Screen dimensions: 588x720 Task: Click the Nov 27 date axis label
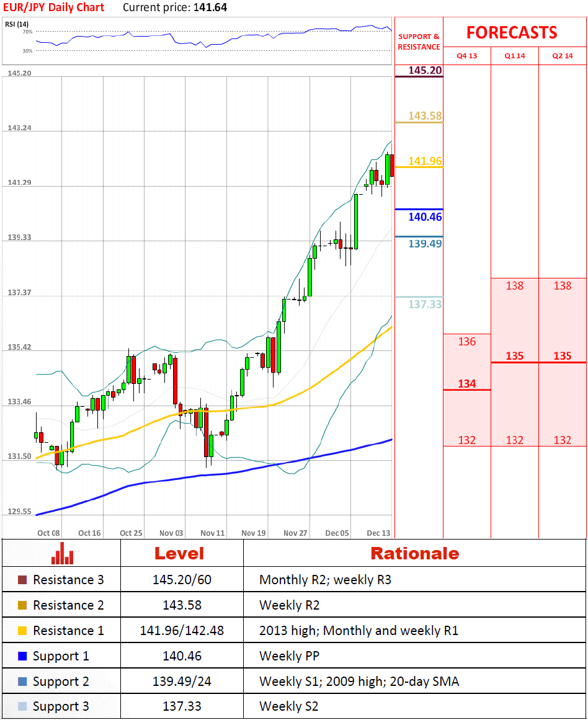pos(295,533)
